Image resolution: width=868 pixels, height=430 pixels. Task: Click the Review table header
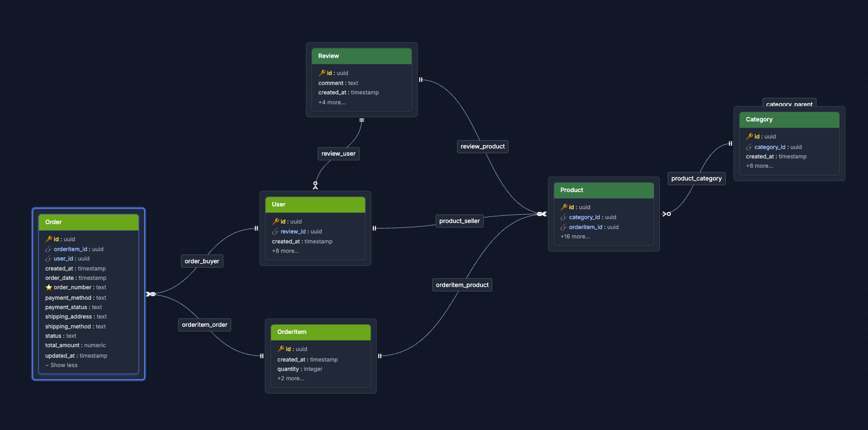(362, 56)
